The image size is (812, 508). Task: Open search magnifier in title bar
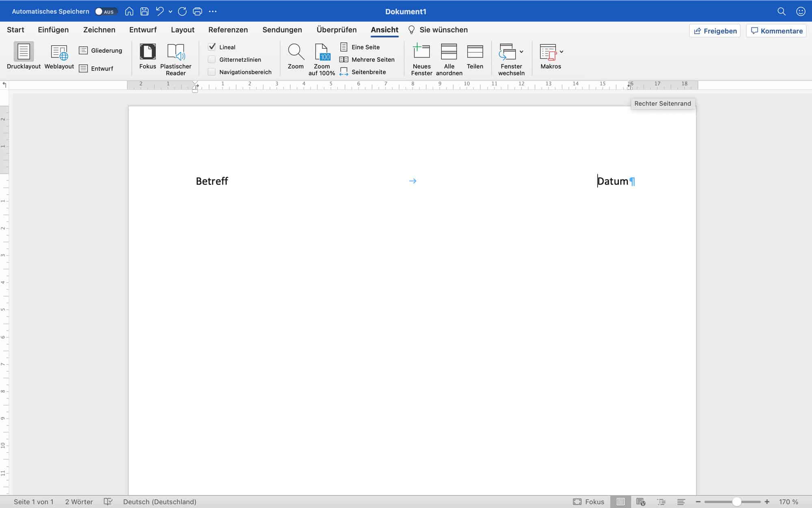tap(782, 11)
